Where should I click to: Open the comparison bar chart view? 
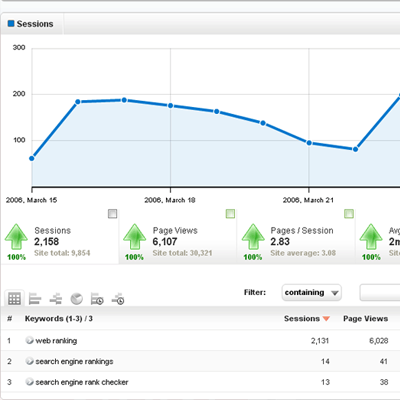56,299
